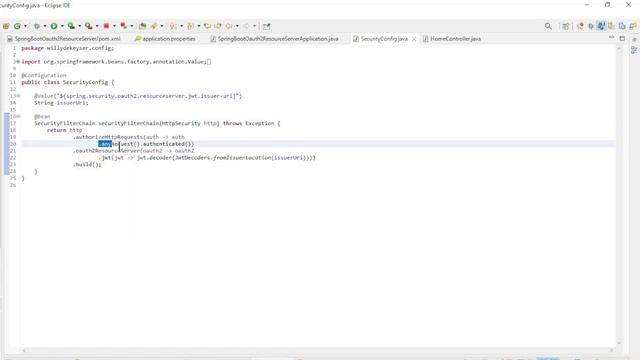
Task: Click the Next Annotation toolbar icon
Action: click(x=173, y=26)
